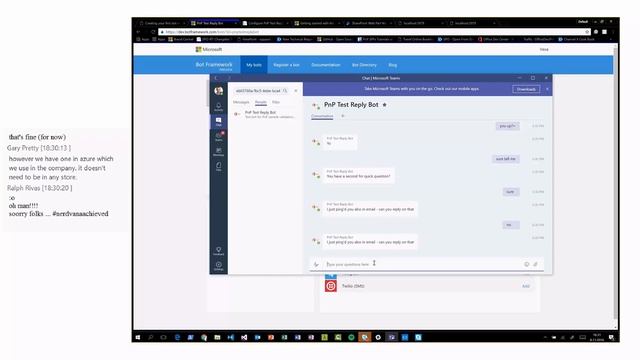Open My bots in Bot Framework nav
Viewport: 640px width, 360px height.
pos(254,65)
